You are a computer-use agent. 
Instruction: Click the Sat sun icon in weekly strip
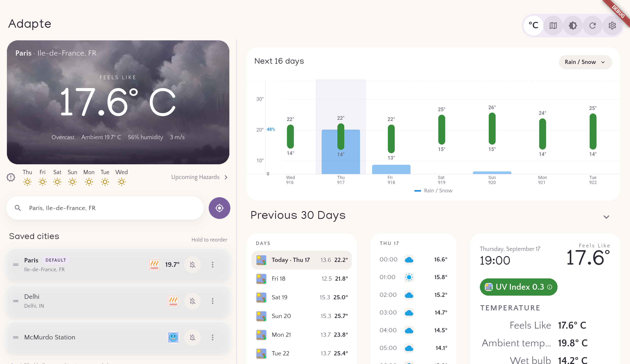point(57,182)
